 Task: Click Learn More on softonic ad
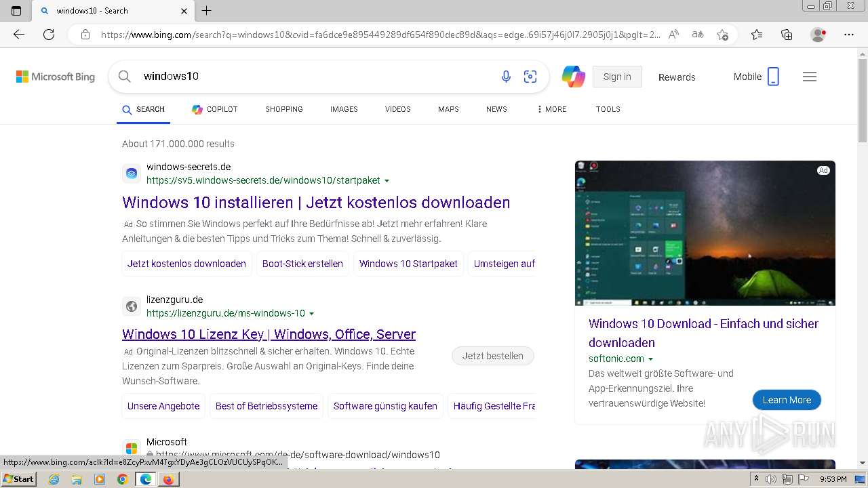pos(787,400)
